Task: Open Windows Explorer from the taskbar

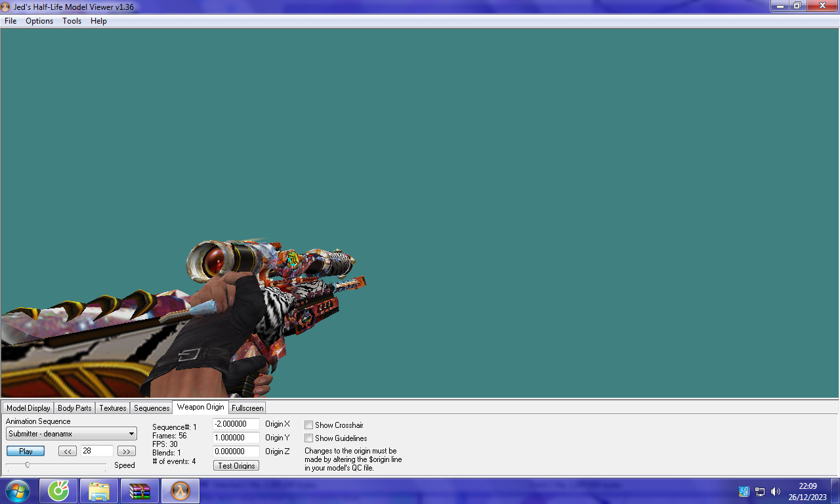Action: (x=98, y=490)
